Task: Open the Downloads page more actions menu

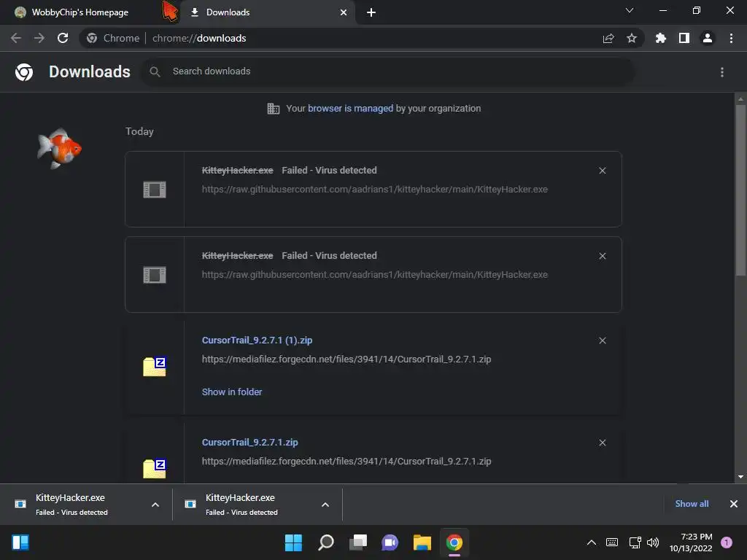Action: 722,72
